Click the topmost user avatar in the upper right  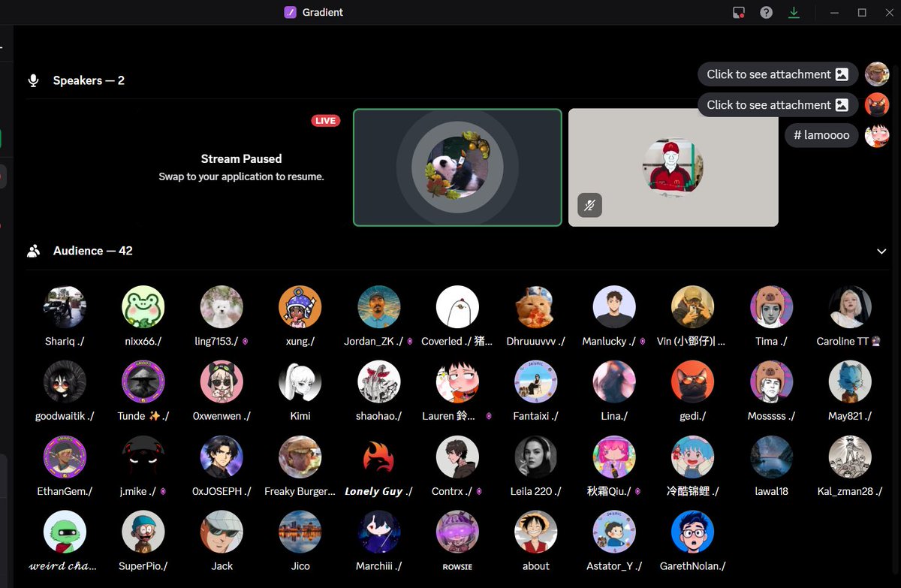click(877, 74)
